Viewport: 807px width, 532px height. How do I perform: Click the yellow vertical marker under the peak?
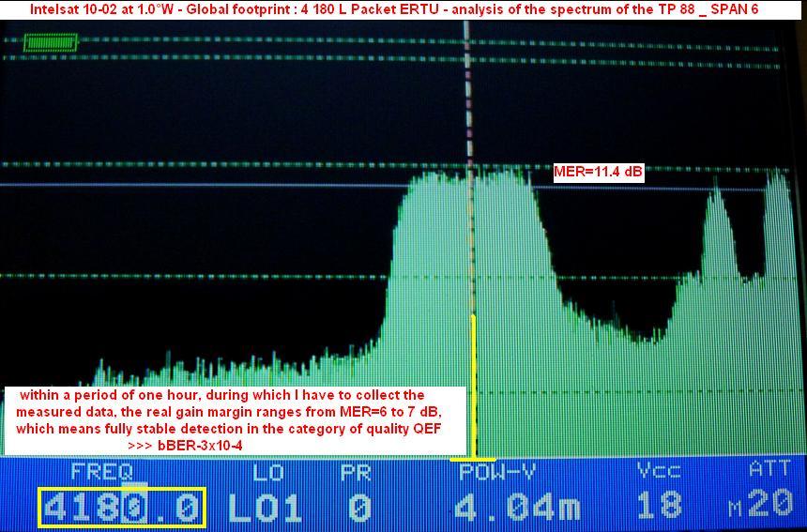[474, 385]
